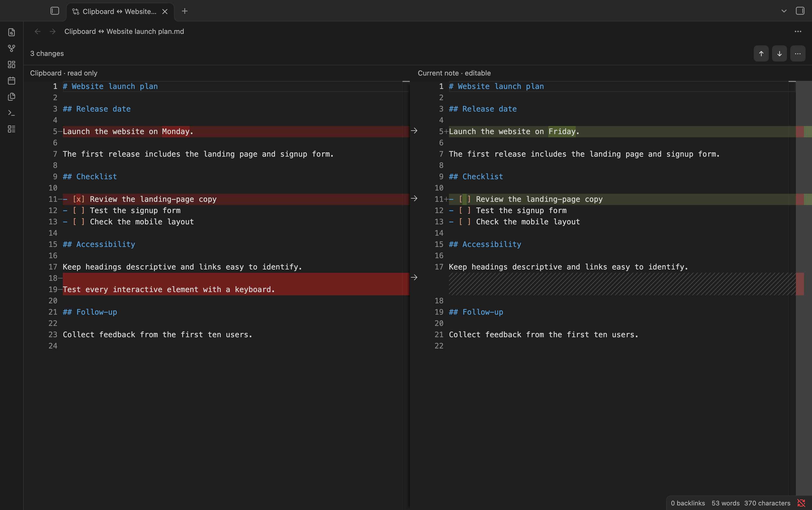Toggle the right sidebar panel icon
The width and height of the screenshot is (812, 510).
(800, 11)
